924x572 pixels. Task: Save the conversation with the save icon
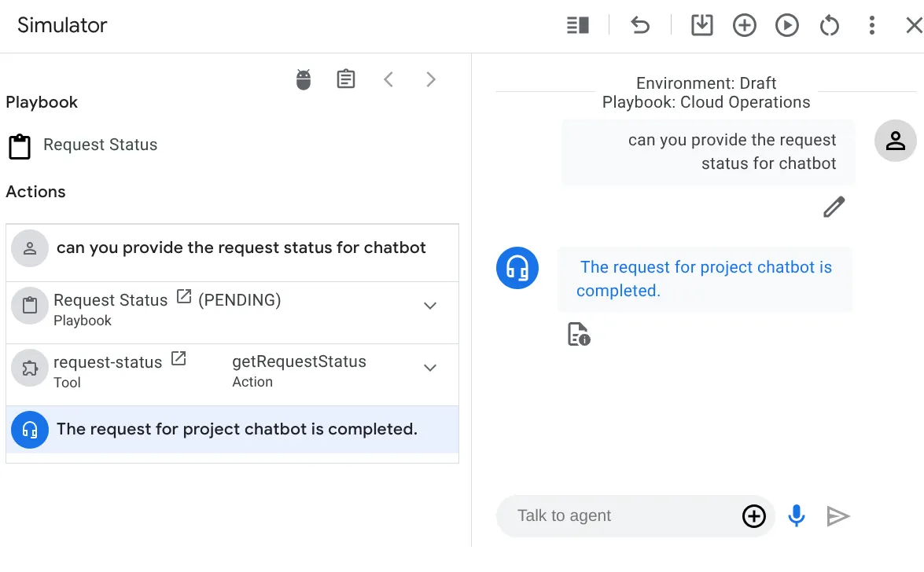coord(701,25)
